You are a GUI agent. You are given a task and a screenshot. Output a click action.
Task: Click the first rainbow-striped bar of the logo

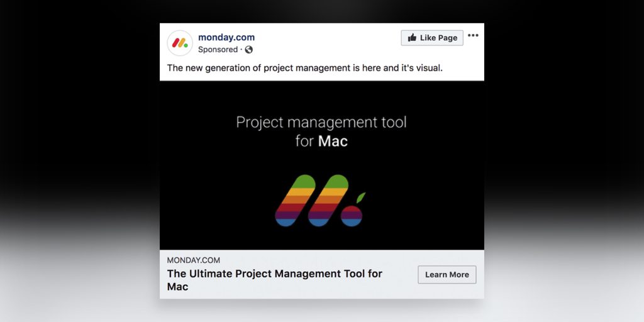click(295, 201)
